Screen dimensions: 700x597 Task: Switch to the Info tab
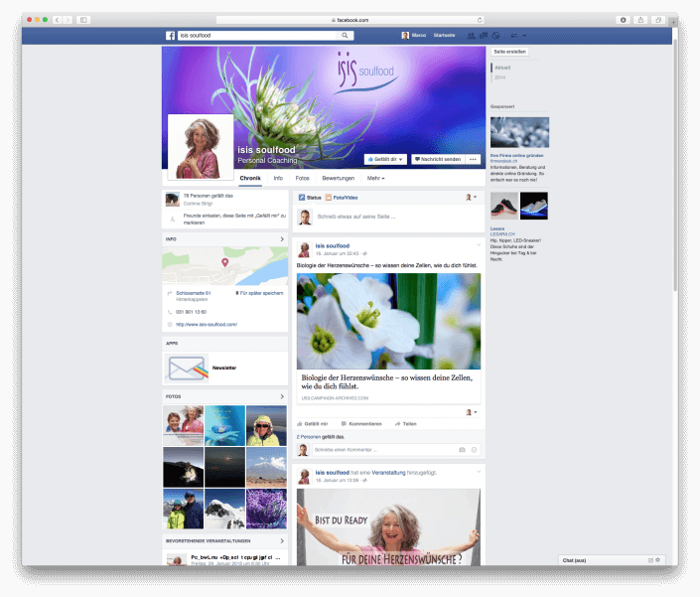coord(278,178)
